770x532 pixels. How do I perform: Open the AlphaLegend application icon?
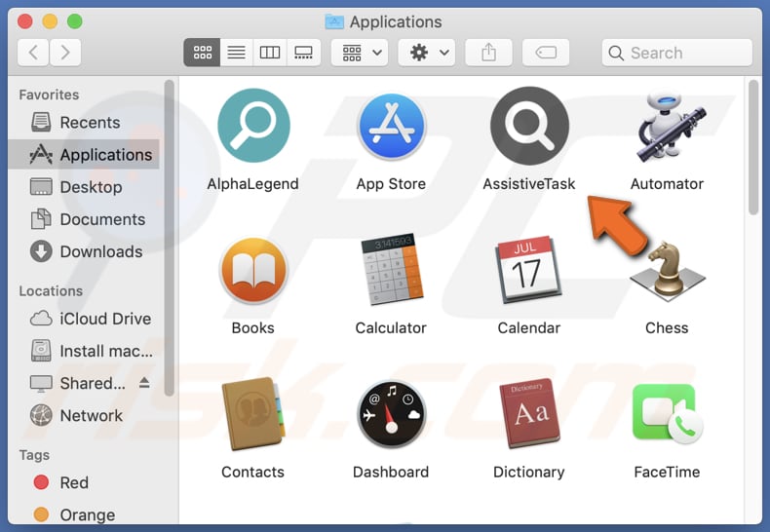point(253,126)
